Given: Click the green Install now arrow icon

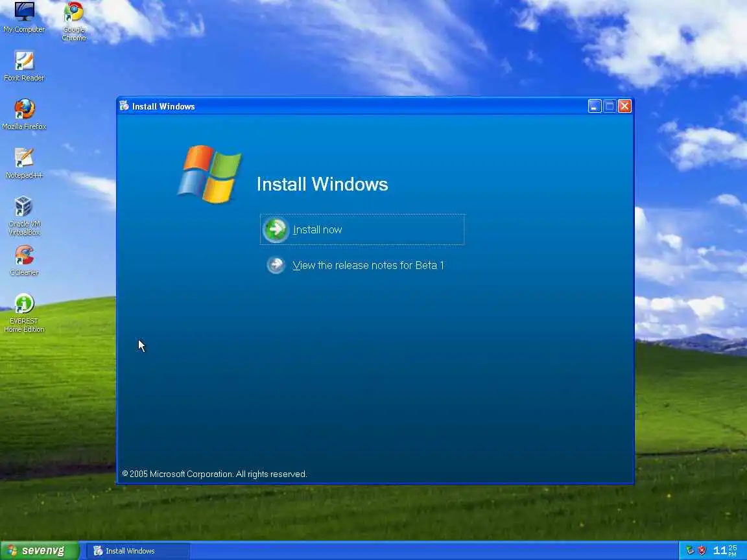Looking at the screenshot, I should (276, 230).
